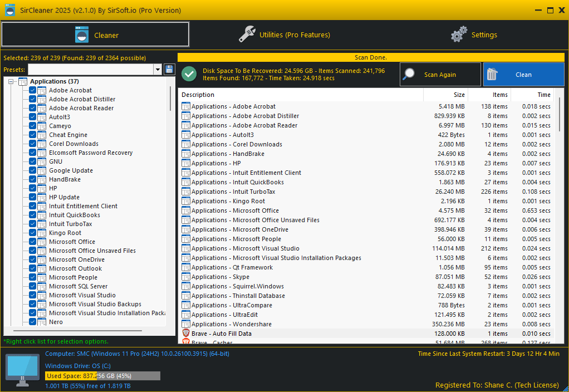The height and width of the screenshot is (392, 569).
Task: Click the green scan-complete checkmark icon
Action: pos(189,74)
